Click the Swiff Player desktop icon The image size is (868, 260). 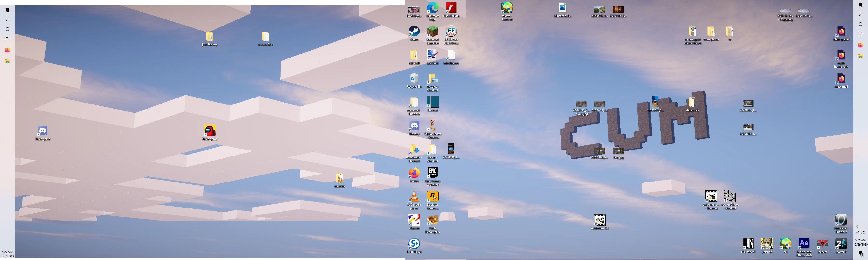coord(414,244)
